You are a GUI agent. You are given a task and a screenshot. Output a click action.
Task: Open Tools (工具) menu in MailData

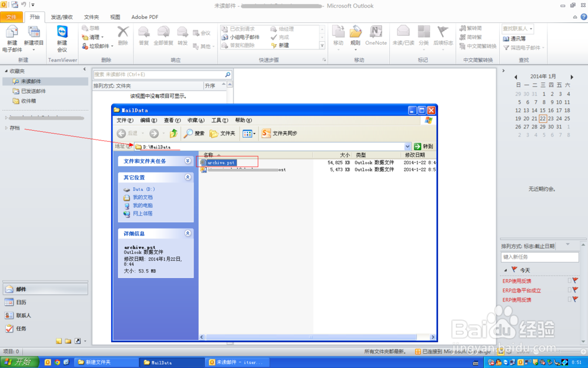coord(219,120)
